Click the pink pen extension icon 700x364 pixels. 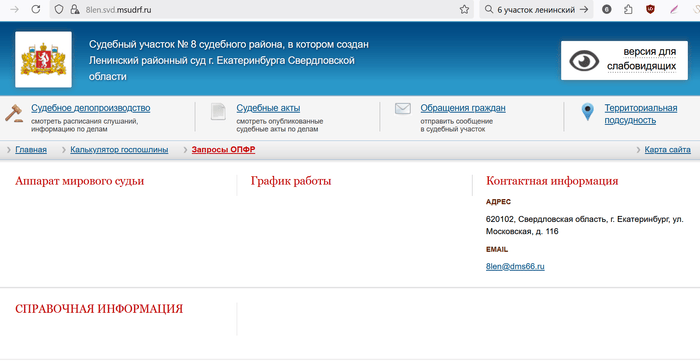tap(674, 9)
